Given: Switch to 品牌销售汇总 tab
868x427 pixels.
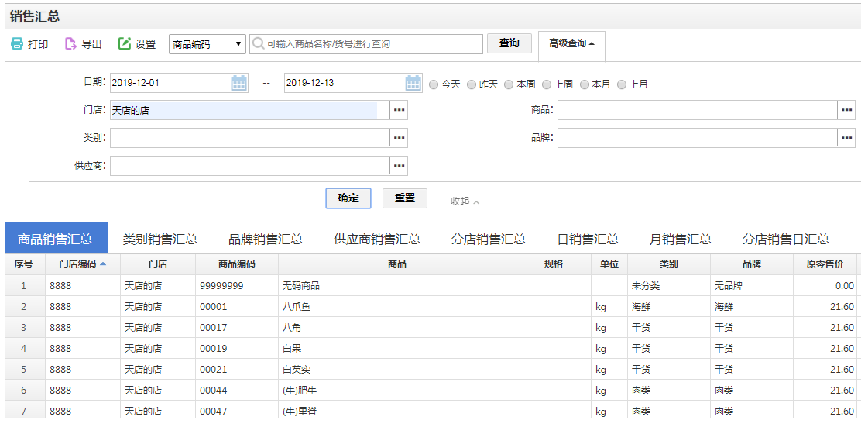Looking at the screenshot, I should pos(266,239).
